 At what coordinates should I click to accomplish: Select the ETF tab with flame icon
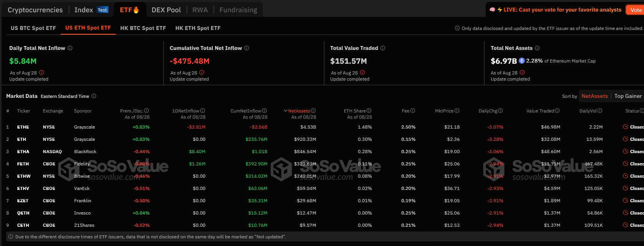pyautogui.click(x=129, y=10)
